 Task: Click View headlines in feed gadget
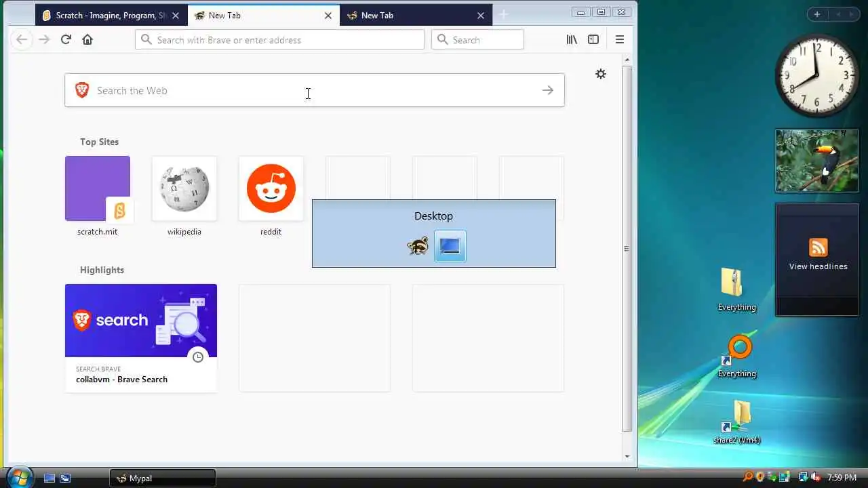(x=818, y=266)
